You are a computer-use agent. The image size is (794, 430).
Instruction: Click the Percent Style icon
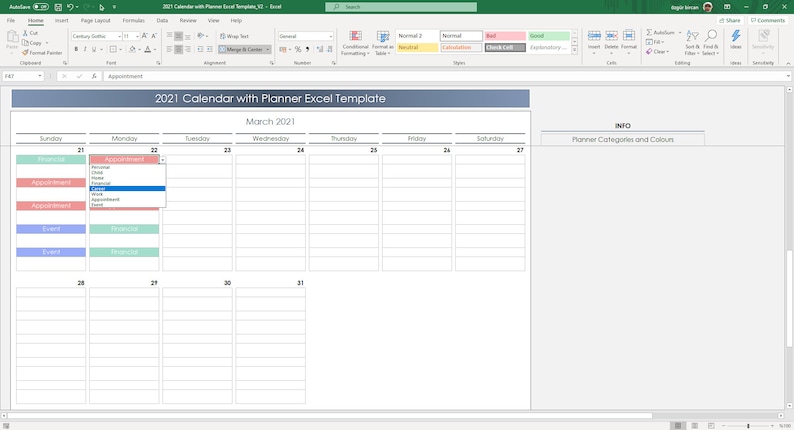[298, 49]
